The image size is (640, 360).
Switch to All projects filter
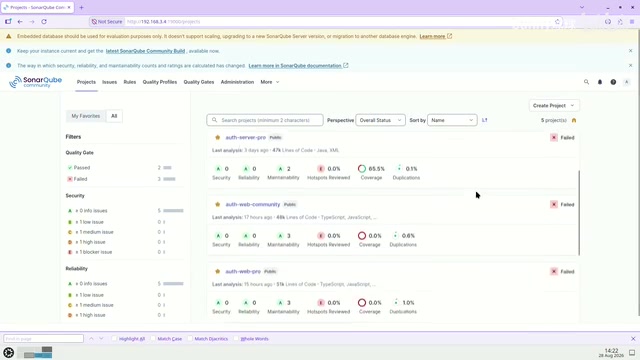[x=114, y=116]
